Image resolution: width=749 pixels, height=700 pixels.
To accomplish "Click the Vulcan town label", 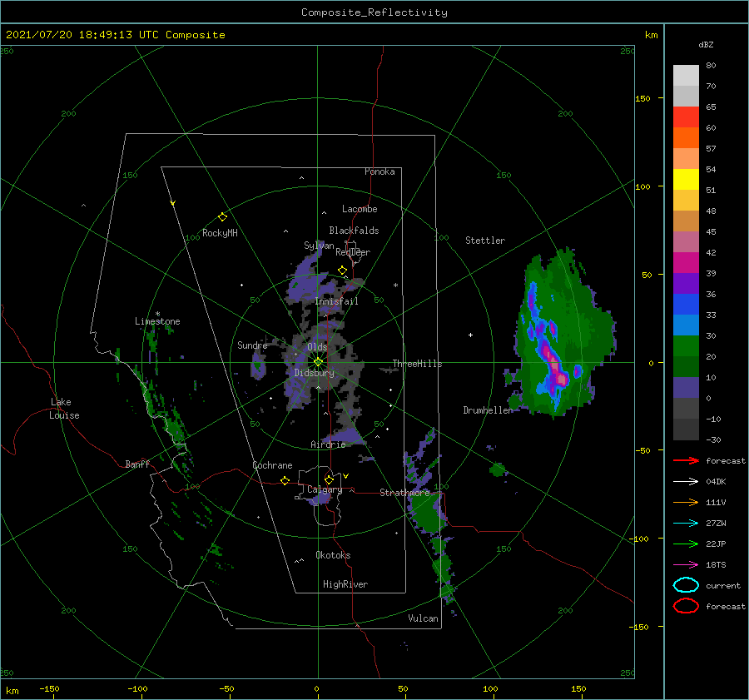I will 424,618.
